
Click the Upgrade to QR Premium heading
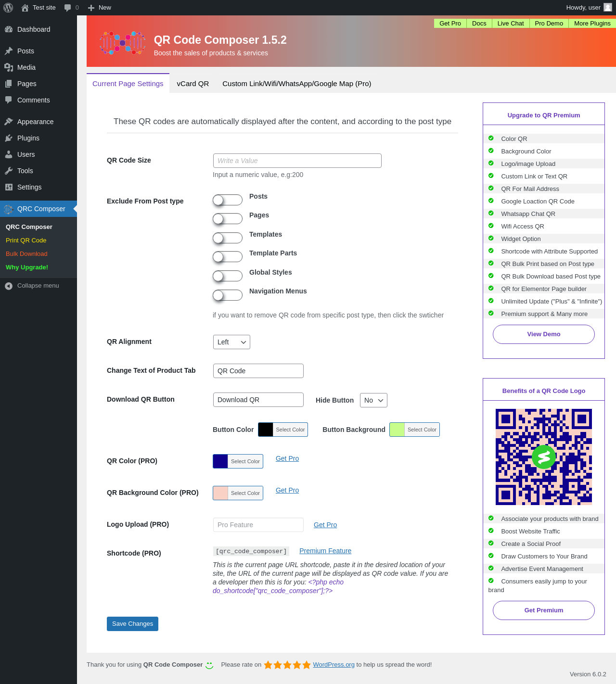coord(544,115)
